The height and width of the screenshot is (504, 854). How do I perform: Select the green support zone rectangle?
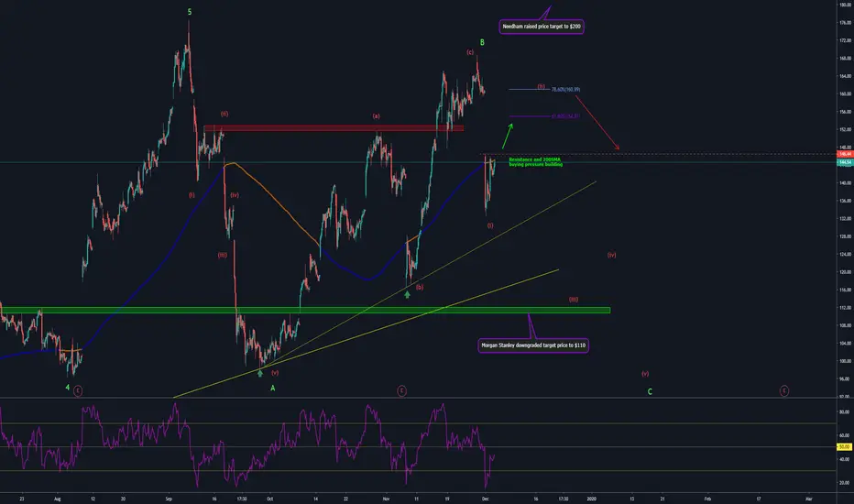click(305, 310)
